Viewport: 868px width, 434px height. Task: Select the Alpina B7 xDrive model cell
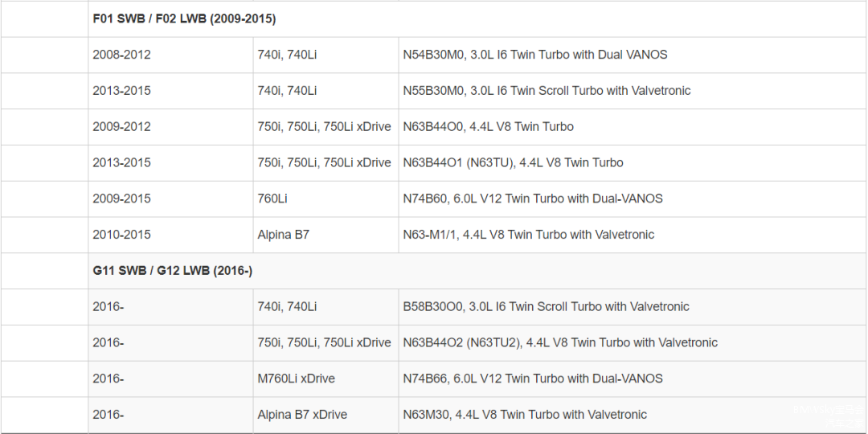tap(302, 415)
